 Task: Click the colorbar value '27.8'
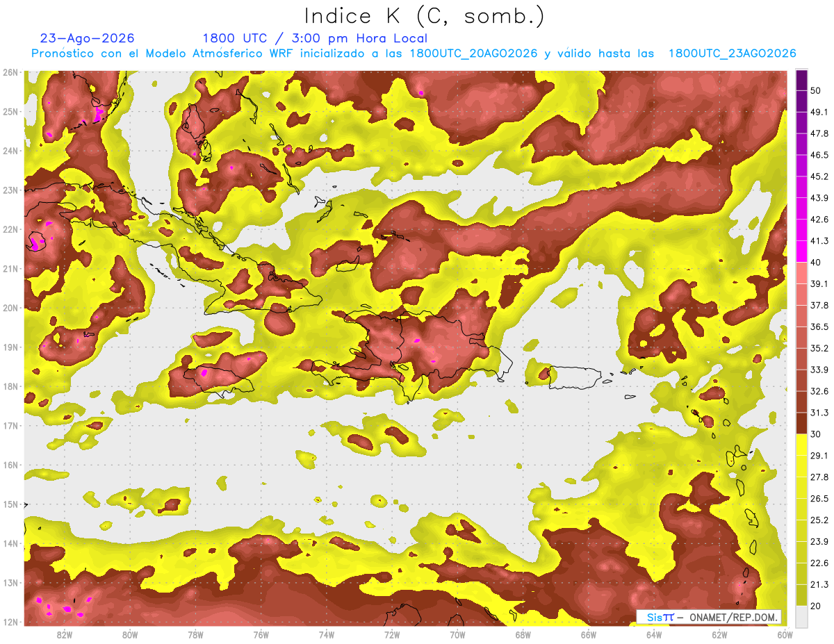coord(819,477)
